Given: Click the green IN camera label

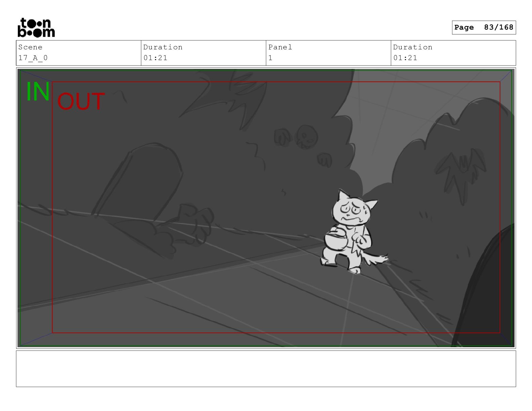Looking at the screenshot, I should [x=38, y=91].
